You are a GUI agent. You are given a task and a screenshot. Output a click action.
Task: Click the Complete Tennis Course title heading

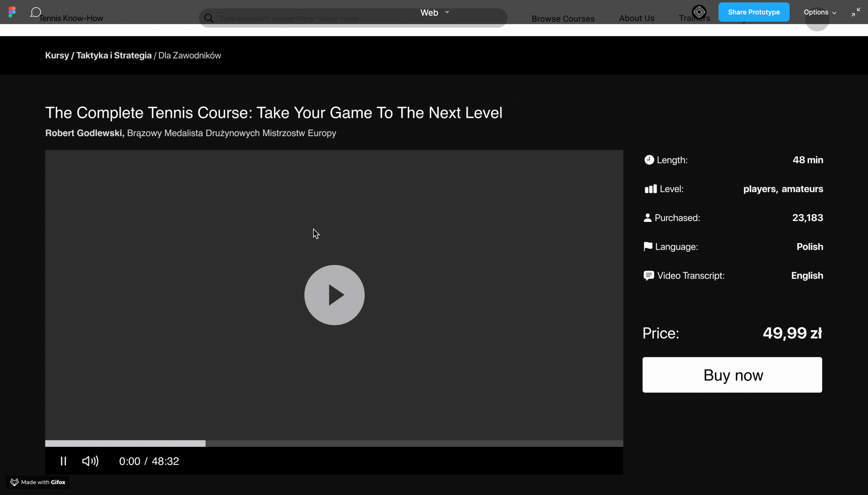point(274,113)
